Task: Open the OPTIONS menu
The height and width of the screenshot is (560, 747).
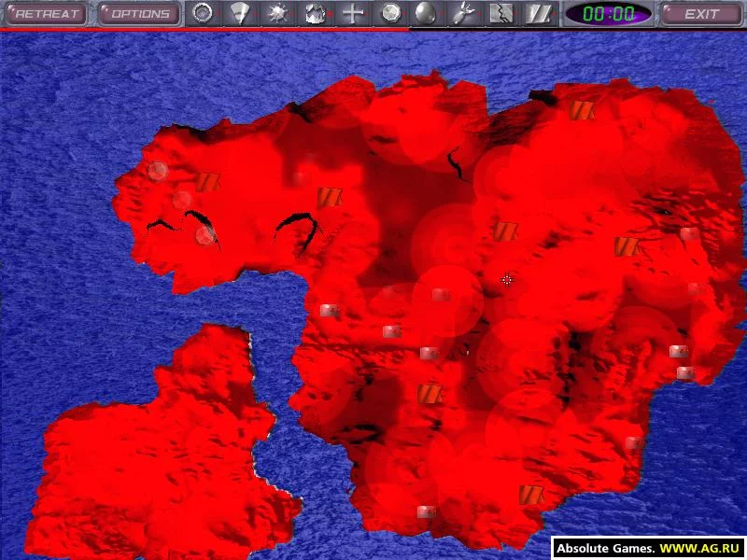Action: pyautogui.click(x=139, y=13)
